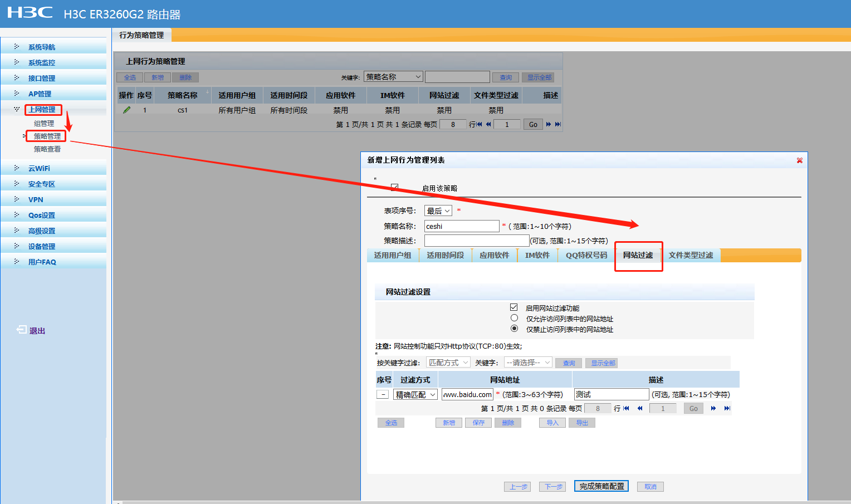The image size is (851, 504).
Task: Click the arrow icon beside Qos设置
Action: 17,215
